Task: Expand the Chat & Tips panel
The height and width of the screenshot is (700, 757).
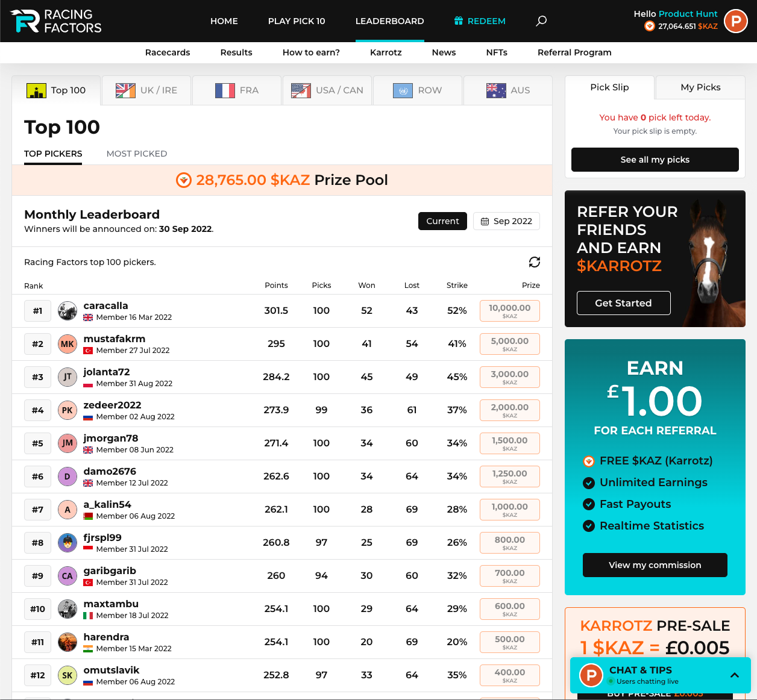Action: pyautogui.click(x=735, y=675)
